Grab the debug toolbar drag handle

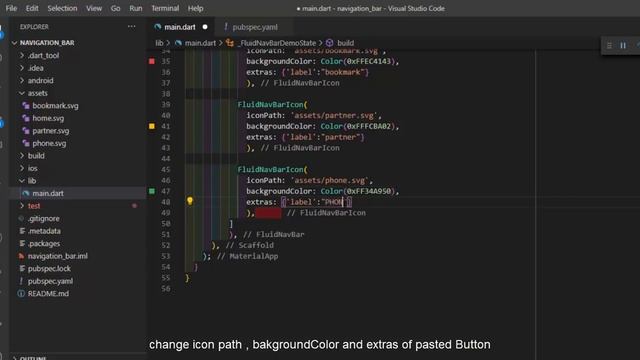[609, 45]
